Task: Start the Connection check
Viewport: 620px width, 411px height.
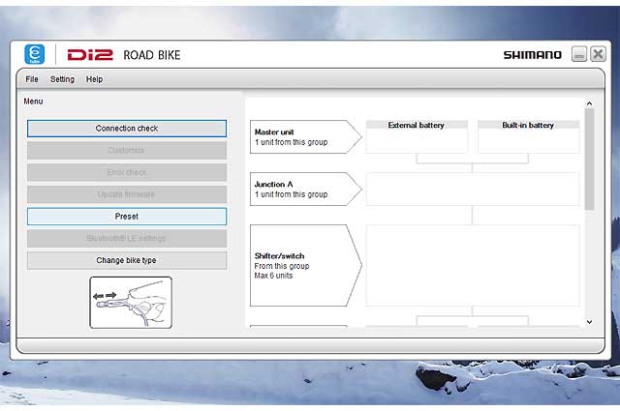Action: tap(127, 129)
